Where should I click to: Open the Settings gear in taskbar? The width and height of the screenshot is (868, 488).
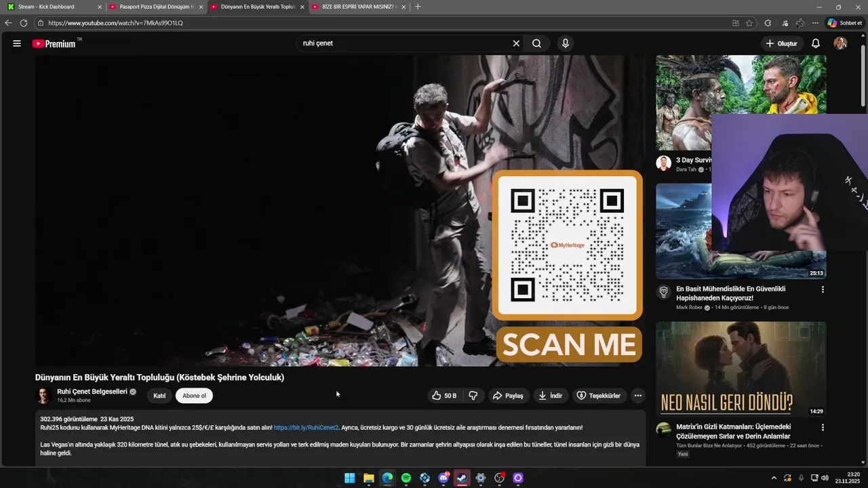pos(481,478)
